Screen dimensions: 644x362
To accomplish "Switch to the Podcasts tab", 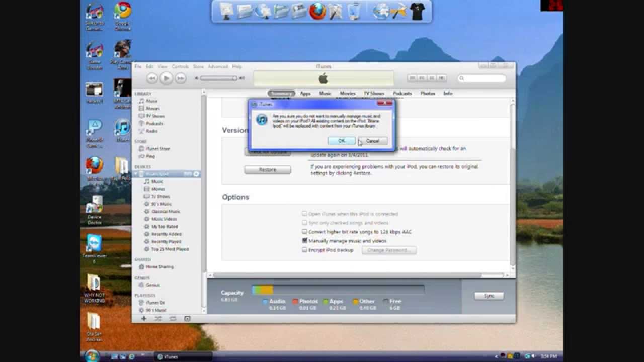I will pyautogui.click(x=403, y=93).
